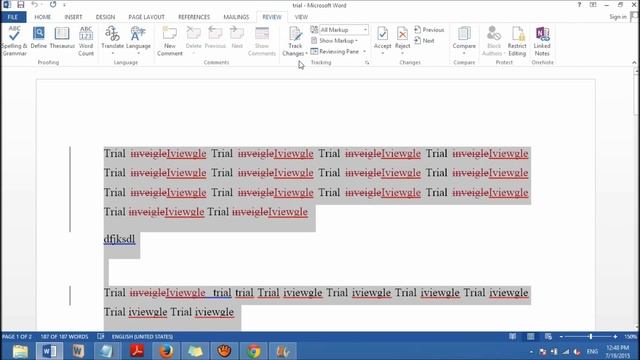Screen dimensions: 640x360
Task: Open the 150% zoom level dialog
Action: click(x=630, y=337)
